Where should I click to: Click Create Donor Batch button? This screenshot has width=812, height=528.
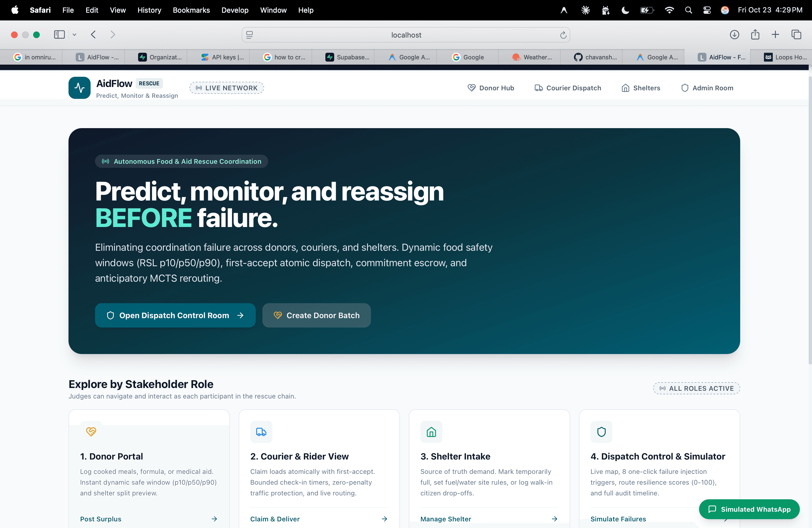tap(316, 315)
